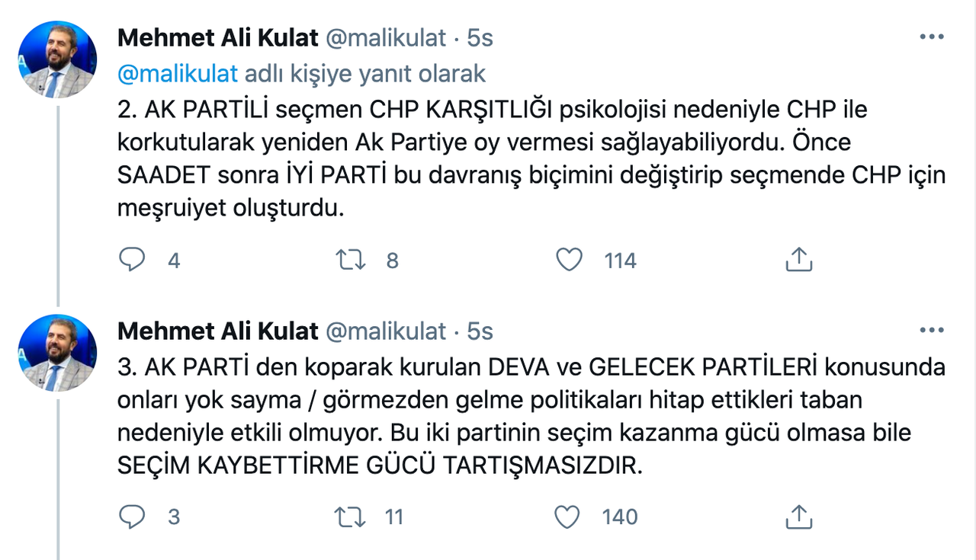
Task: Like the second tweet with the heart icon
Action: 569,517
